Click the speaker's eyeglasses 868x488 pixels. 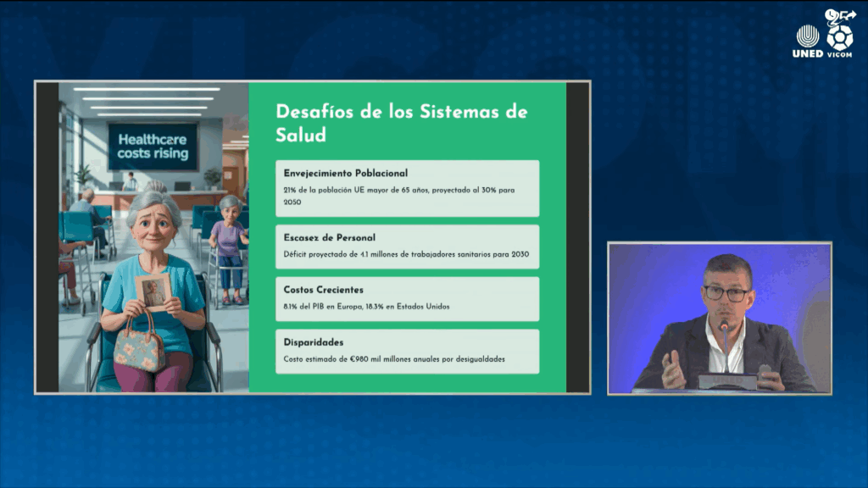(726, 293)
